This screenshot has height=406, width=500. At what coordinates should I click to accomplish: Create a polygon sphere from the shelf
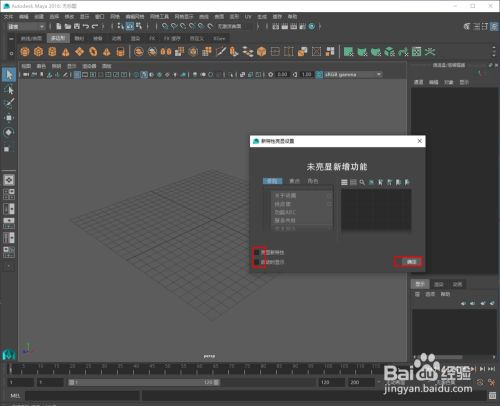pos(25,52)
